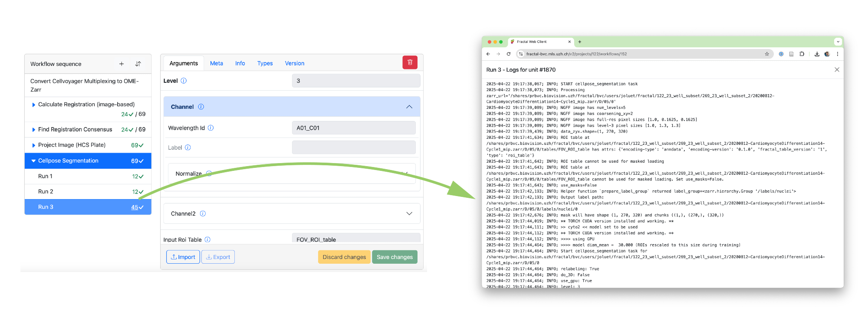868x324 pixels.
Task: Click the Save changes button
Action: coord(394,257)
